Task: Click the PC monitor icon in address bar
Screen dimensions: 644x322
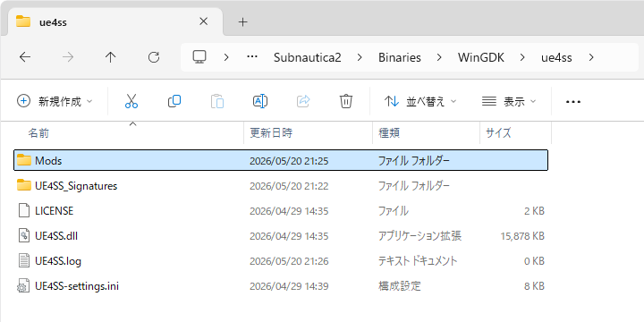Action: click(199, 57)
